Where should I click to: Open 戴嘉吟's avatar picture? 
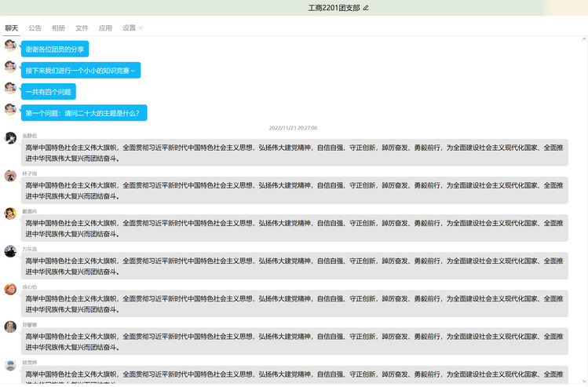tap(10, 214)
